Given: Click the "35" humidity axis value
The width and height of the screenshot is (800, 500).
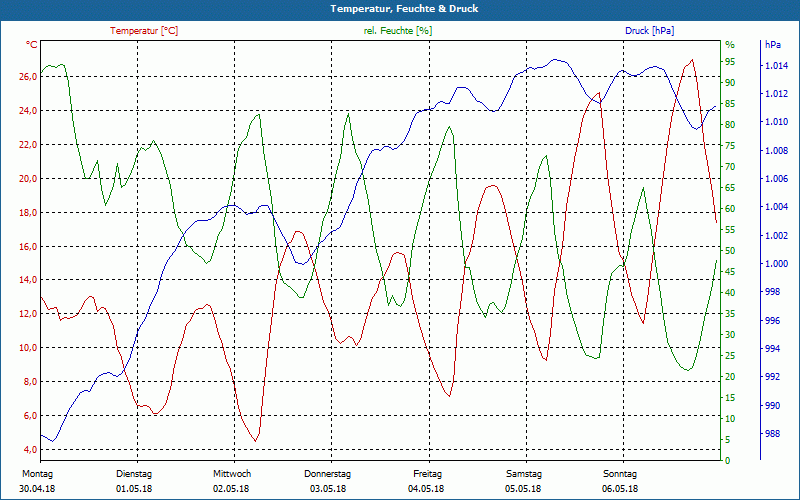Looking at the screenshot, I should tap(730, 314).
